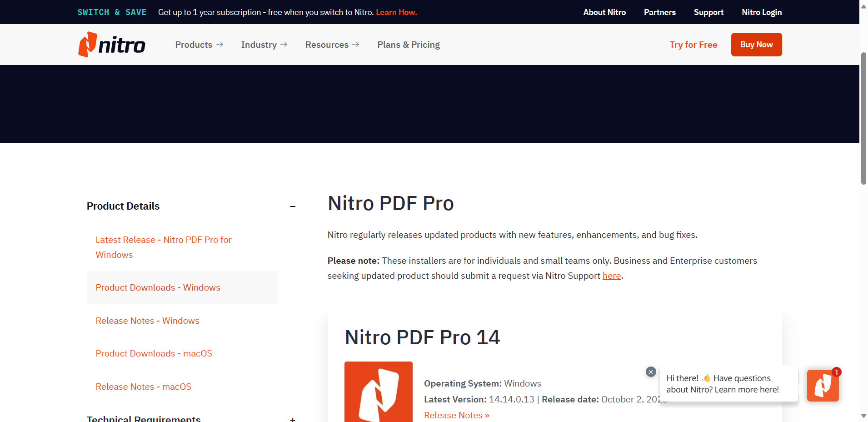The width and height of the screenshot is (868, 422).
Task: Open the Release Notes » link
Action: click(457, 415)
